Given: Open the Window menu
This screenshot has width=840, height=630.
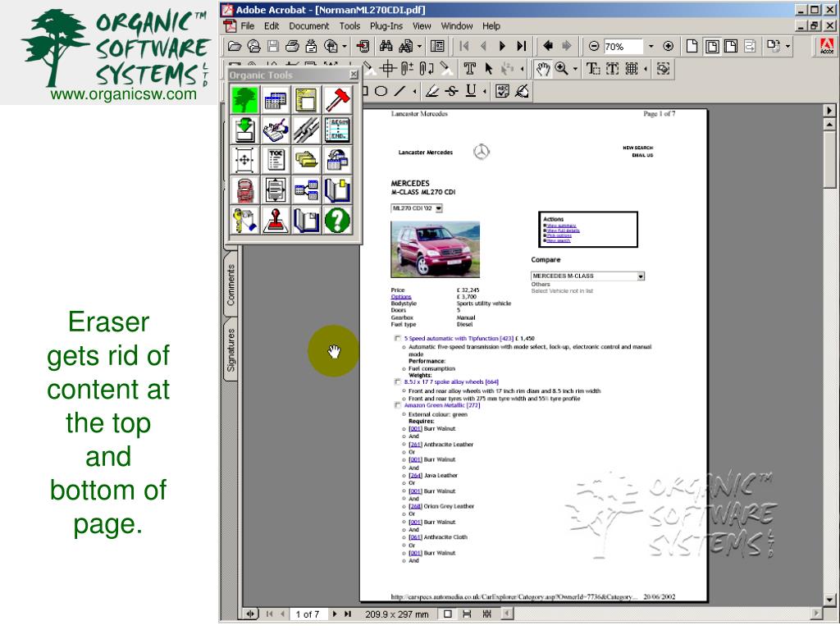Looking at the screenshot, I should point(457,25).
